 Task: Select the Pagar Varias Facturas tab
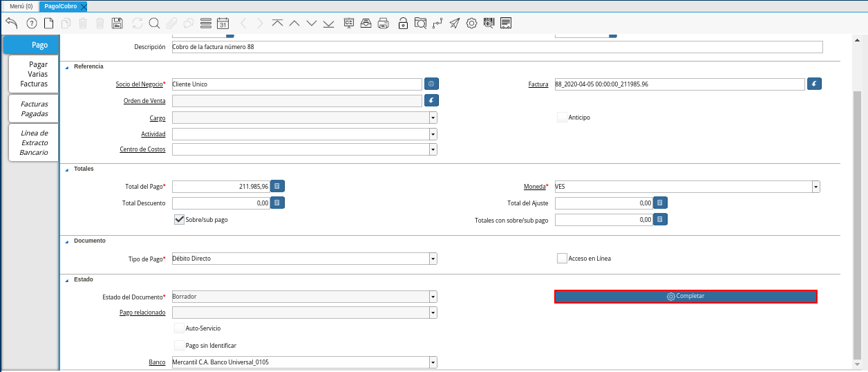(x=34, y=74)
